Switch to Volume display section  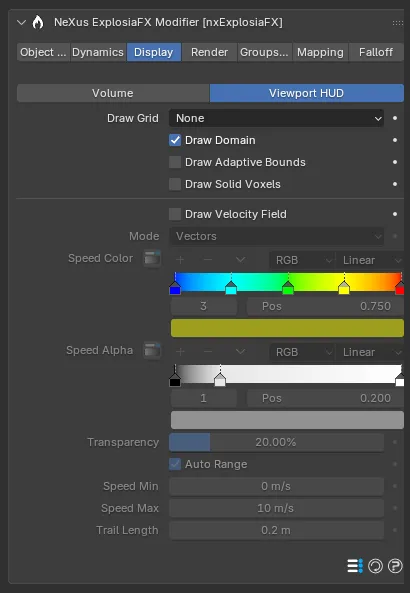pos(113,93)
